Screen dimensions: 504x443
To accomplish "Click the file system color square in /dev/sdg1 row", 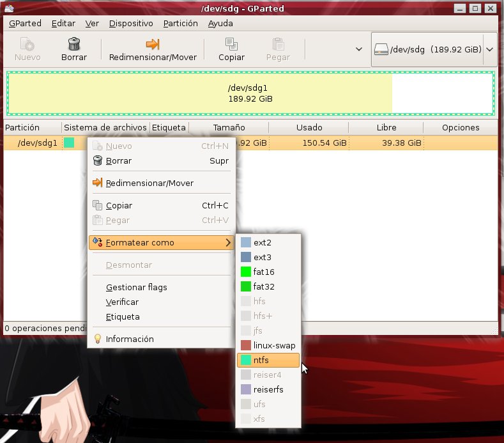I will 69,143.
